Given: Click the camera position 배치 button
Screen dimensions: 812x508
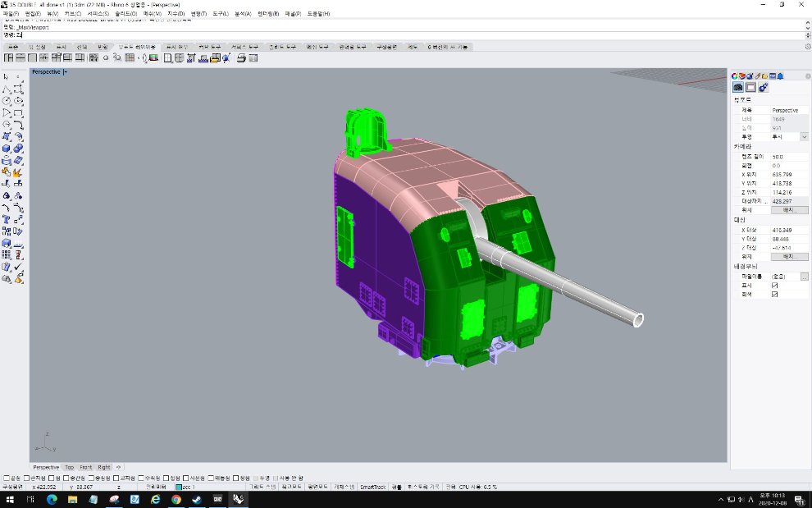Looking at the screenshot, I should coord(789,210).
